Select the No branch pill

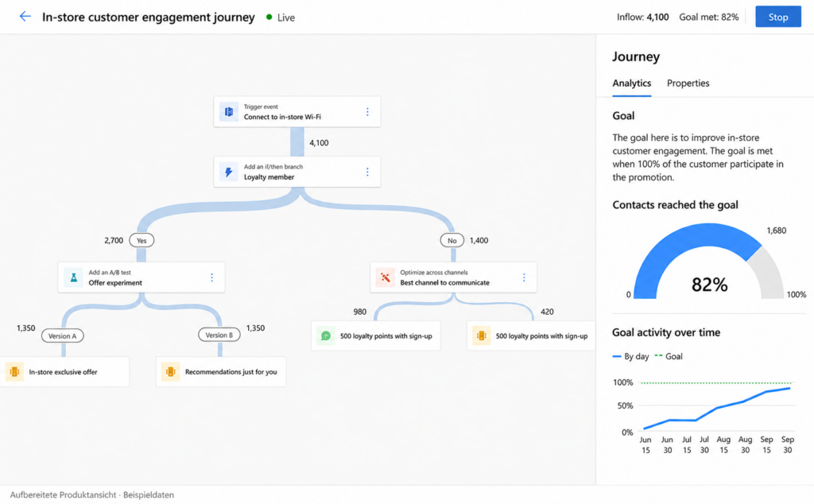(x=452, y=240)
